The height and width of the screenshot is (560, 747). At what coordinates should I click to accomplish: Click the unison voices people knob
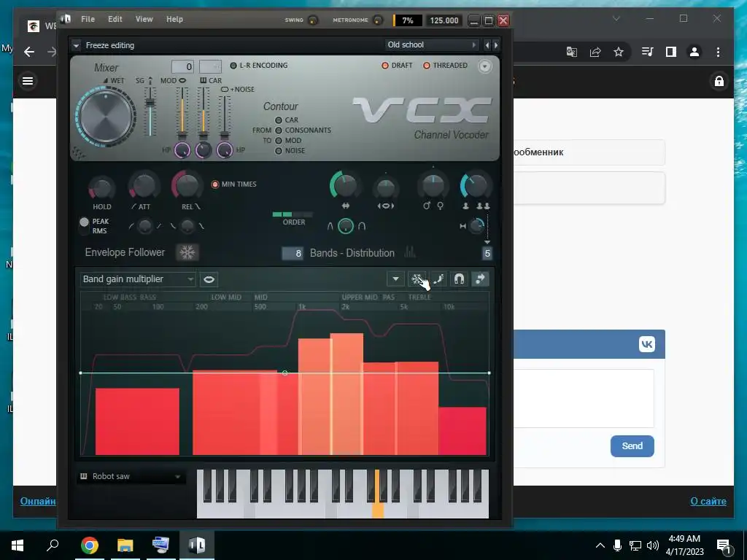click(x=476, y=186)
